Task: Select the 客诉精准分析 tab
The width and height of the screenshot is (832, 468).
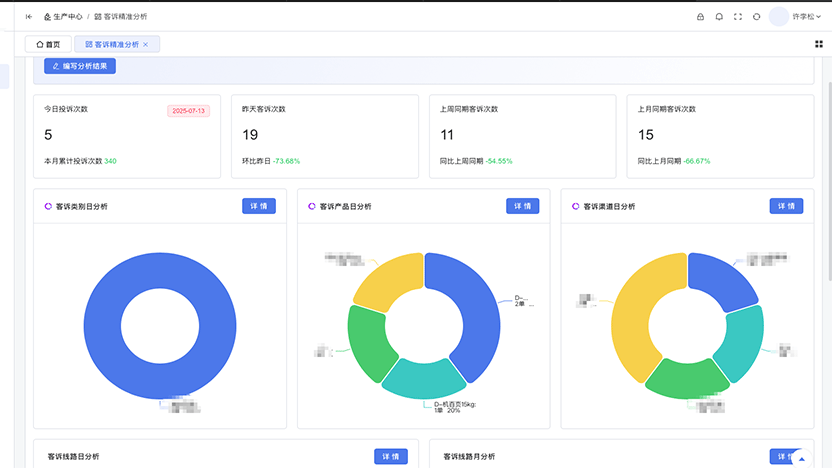Action: click(x=112, y=45)
